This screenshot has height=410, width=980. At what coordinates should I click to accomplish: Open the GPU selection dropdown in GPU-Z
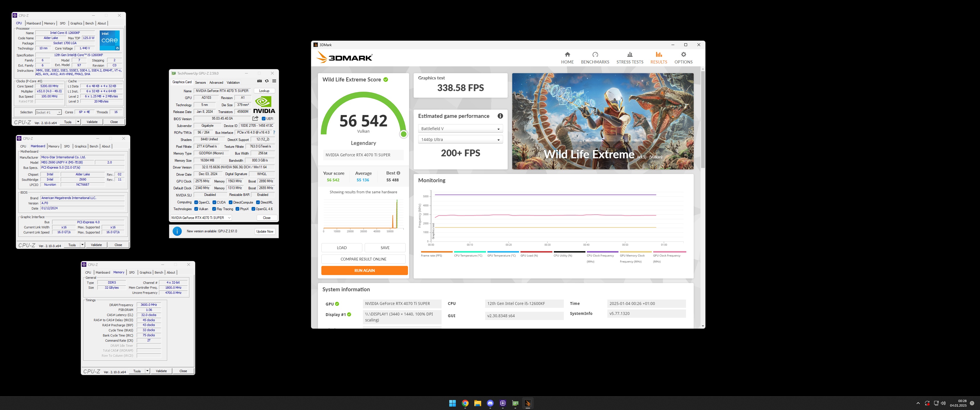pyautogui.click(x=201, y=218)
